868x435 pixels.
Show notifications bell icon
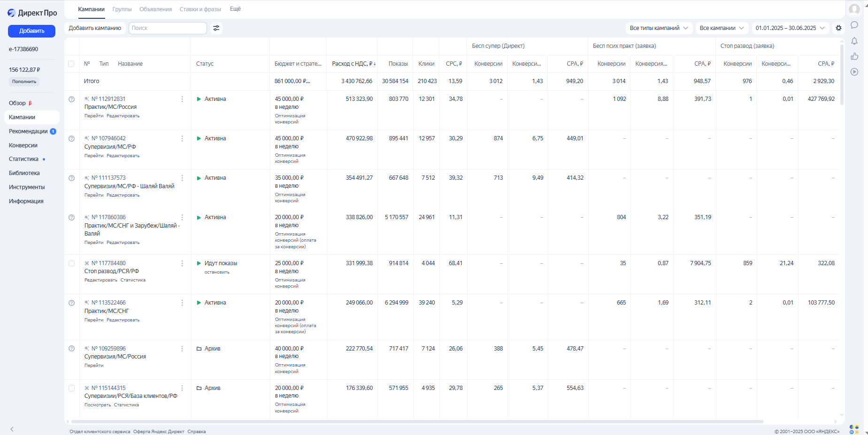pos(854,41)
